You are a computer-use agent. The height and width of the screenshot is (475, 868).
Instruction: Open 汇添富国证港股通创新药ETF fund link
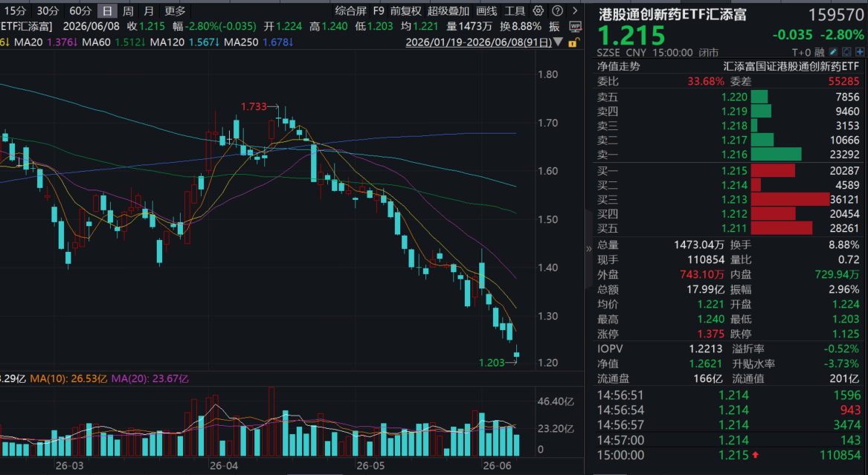(x=791, y=66)
